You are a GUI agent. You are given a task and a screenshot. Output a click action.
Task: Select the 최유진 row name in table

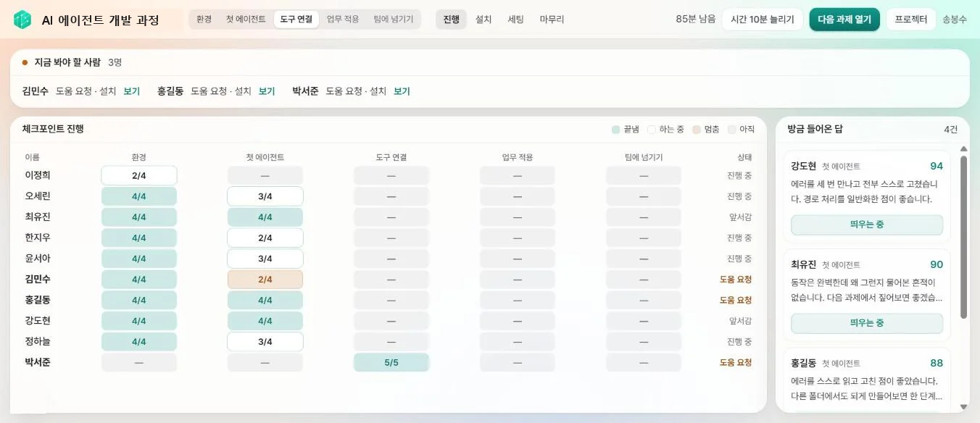(x=38, y=217)
